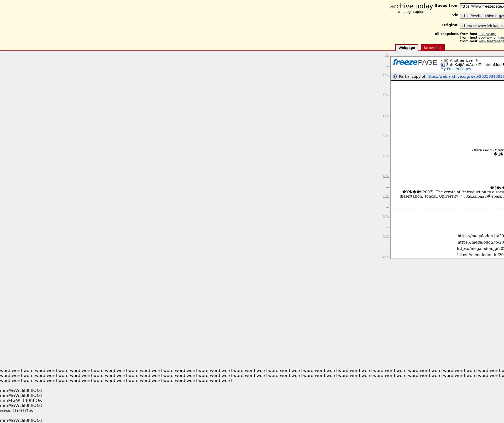Open the web.archive.org partial copy link
This screenshot has width=504, height=423.
click(465, 76)
